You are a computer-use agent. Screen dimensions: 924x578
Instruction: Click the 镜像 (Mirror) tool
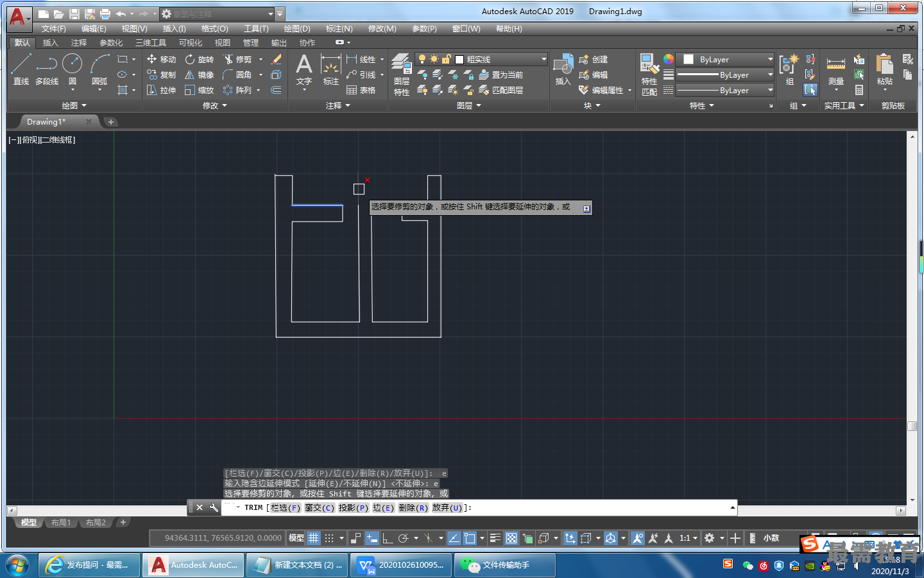[199, 74]
